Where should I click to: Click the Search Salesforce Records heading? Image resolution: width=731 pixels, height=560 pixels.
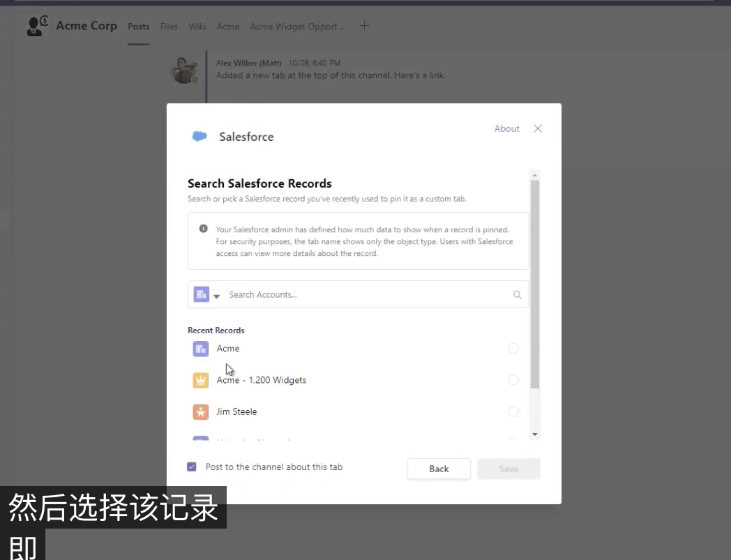tap(259, 183)
